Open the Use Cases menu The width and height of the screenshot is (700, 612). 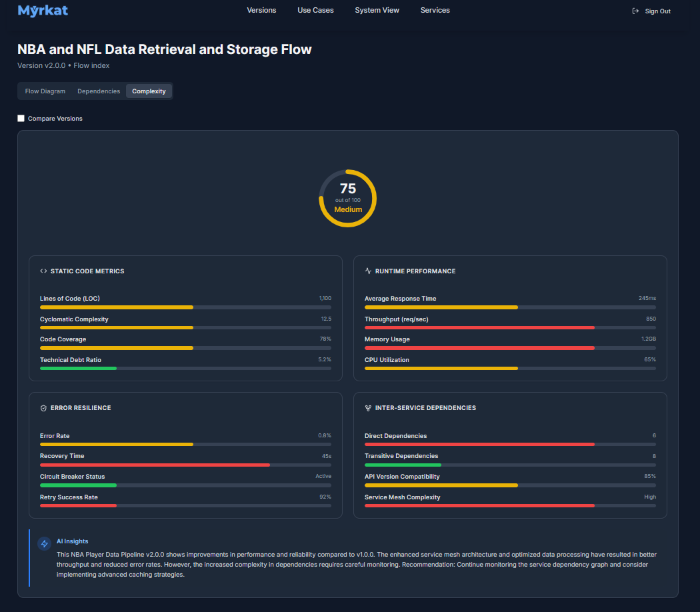[315, 10]
